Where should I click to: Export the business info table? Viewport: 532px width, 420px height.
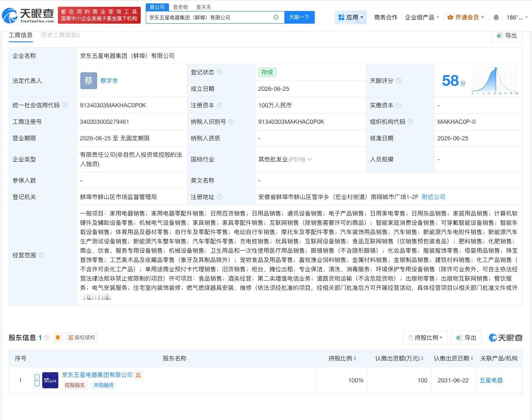click(x=507, y=35)
